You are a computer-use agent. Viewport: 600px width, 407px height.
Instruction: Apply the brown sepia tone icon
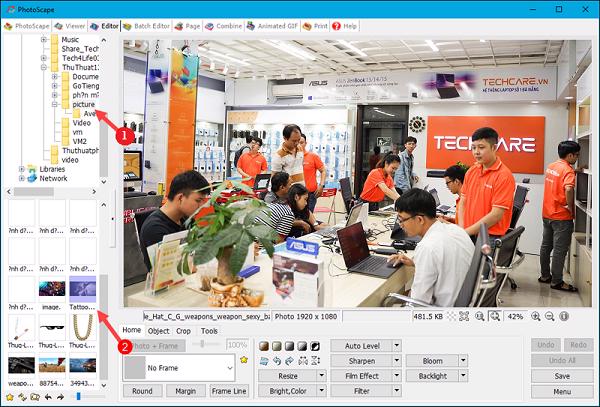coord(264,346)
